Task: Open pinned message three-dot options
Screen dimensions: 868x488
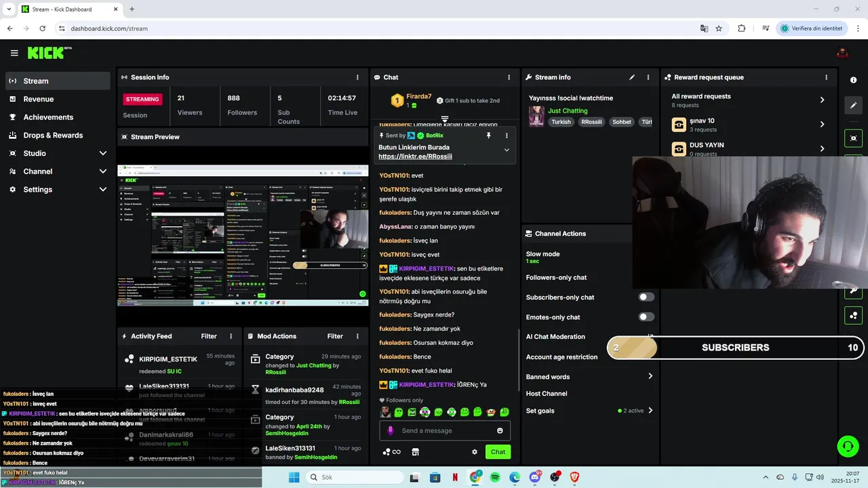Action: [506, 136]
